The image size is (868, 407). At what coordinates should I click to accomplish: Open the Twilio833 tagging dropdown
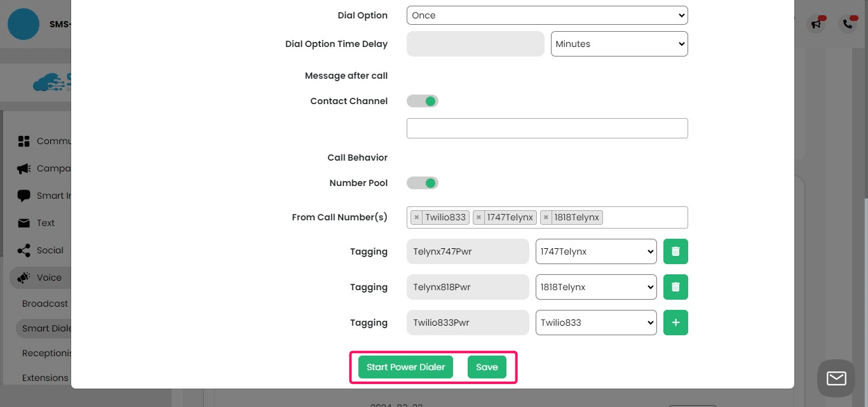595,323
